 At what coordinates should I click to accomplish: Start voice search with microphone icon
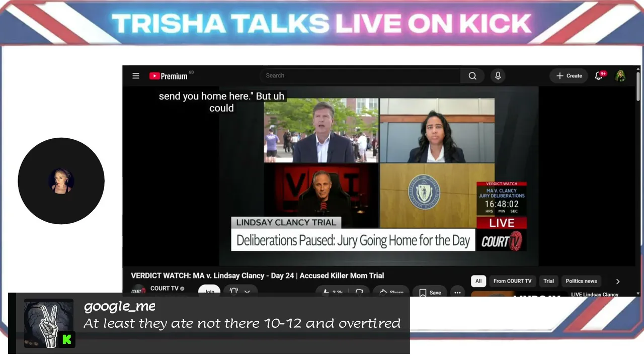498,76
